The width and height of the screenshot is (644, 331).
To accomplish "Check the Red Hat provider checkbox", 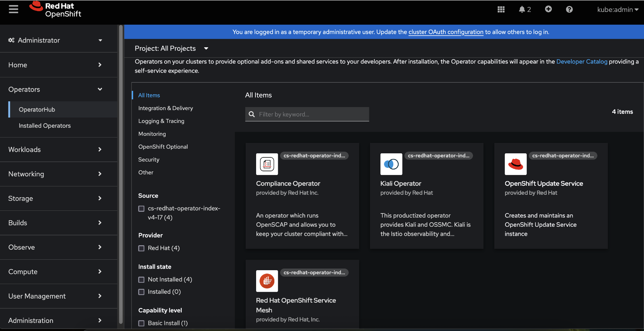I will 142,248.
